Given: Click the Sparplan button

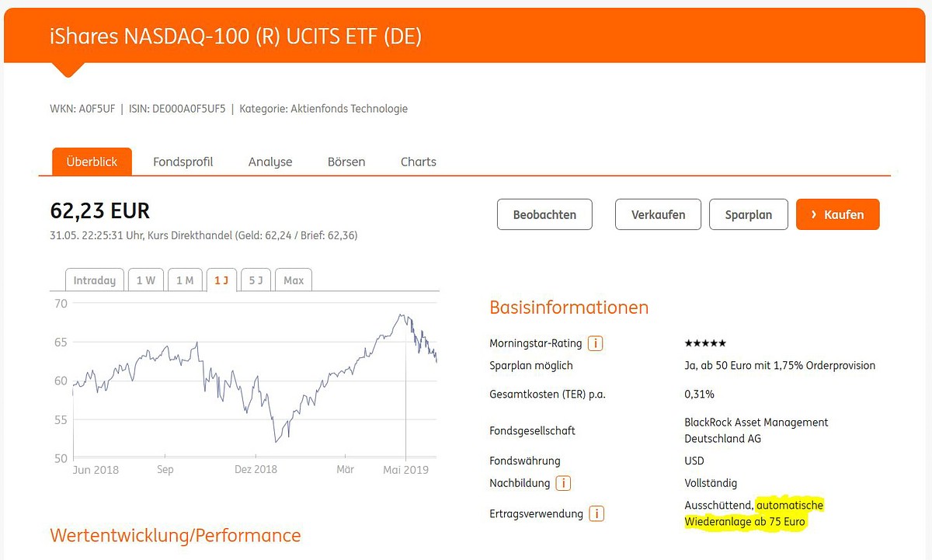Looking at the screenshot, I should pos(749,214).
